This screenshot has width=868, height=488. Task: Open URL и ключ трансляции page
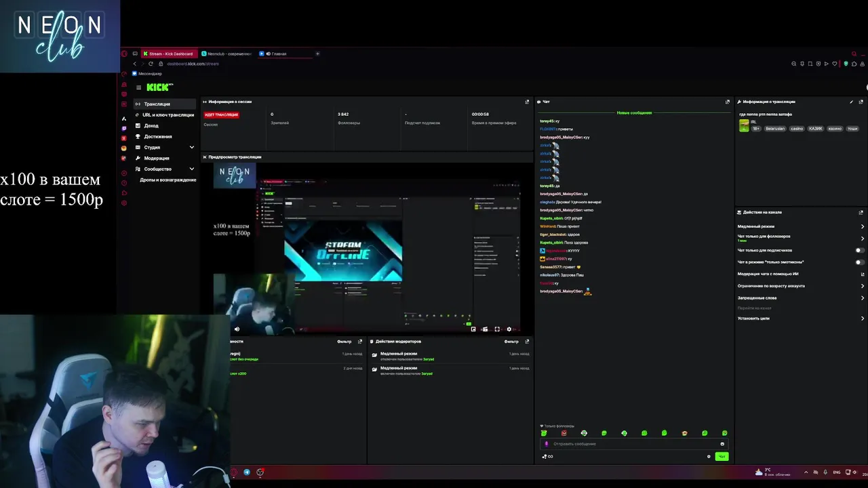(x=165, y=115)
